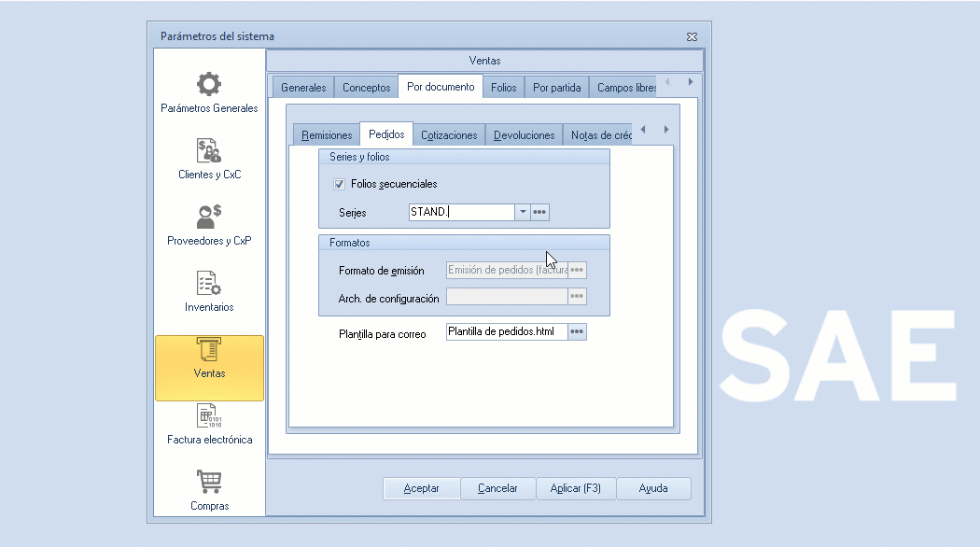Open the Folios tab

[x=503, y=88]
